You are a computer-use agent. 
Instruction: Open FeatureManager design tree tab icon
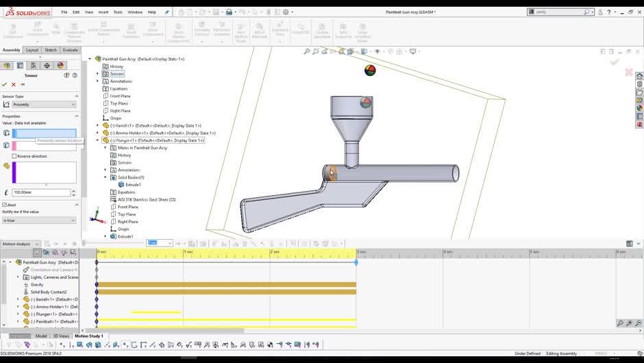tap(7, 65)
